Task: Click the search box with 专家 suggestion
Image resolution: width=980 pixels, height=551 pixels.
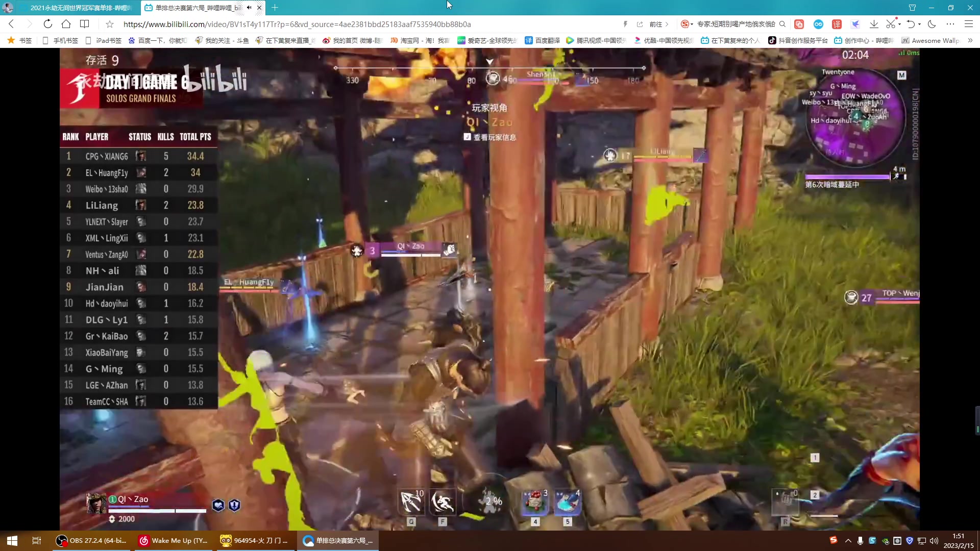Action: [x=736, y=24]
